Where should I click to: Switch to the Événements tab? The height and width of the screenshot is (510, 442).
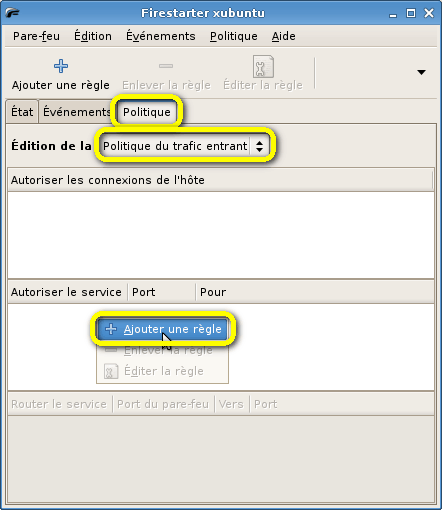[77, 112]
